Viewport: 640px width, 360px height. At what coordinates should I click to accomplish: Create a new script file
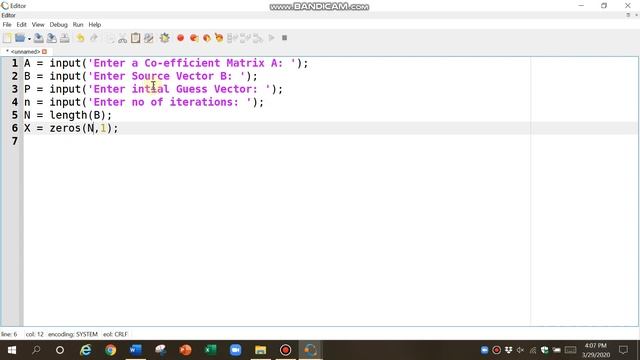point(7,38)
